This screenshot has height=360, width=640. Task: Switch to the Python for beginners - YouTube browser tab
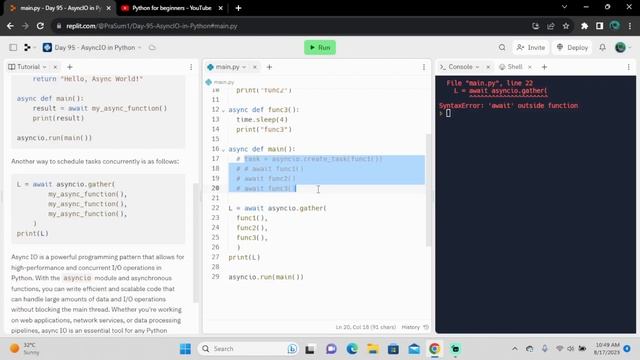(x=172, y=8)
